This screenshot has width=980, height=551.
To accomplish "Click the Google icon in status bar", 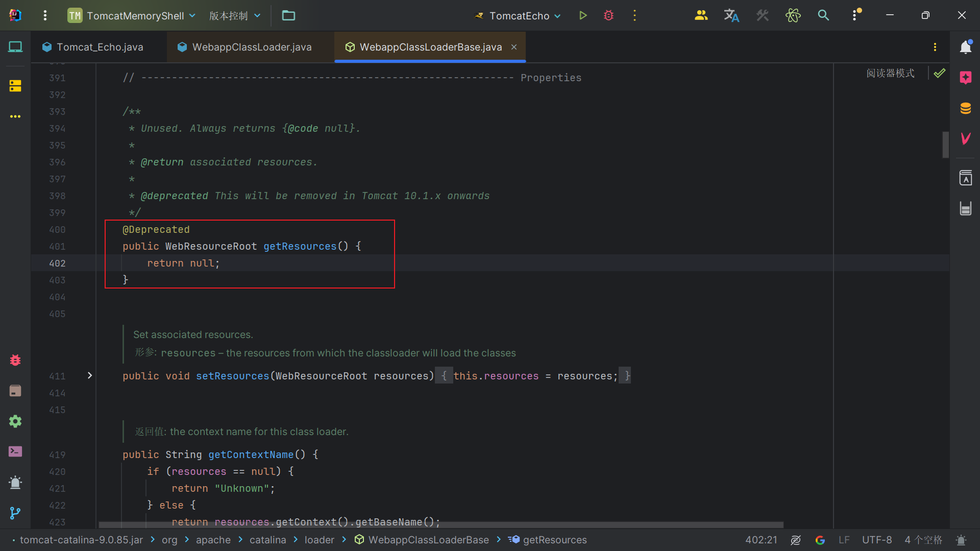I will point(820,540).
